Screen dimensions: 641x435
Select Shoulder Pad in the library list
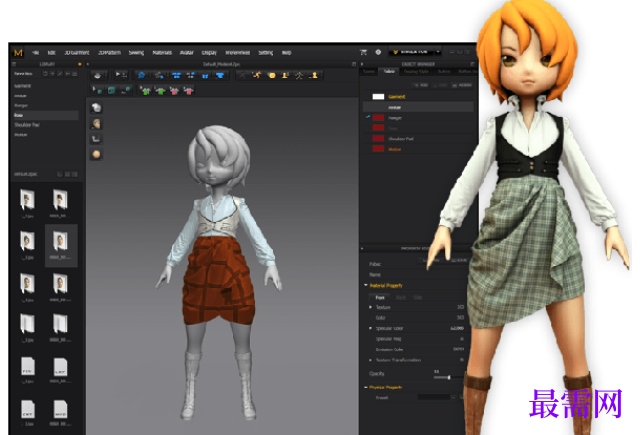tap(27, 125)
